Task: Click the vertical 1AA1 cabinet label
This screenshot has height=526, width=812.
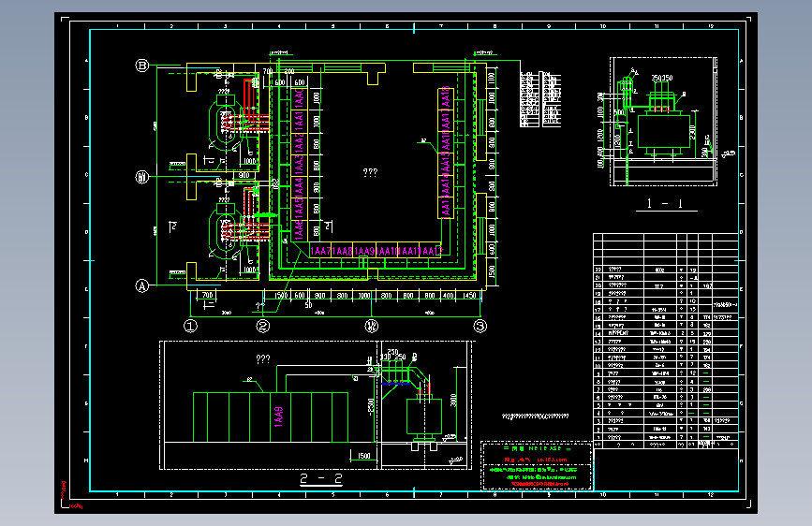Action: click(299, 121)
